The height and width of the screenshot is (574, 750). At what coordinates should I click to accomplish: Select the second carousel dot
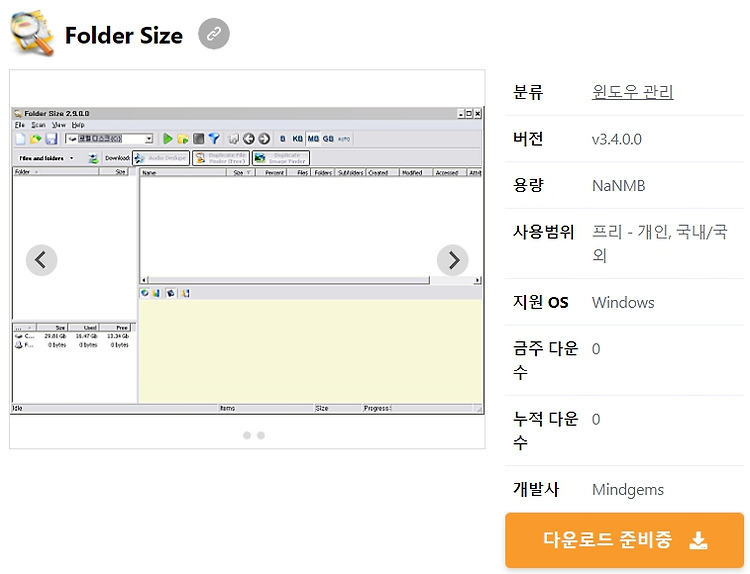point(261,435)
